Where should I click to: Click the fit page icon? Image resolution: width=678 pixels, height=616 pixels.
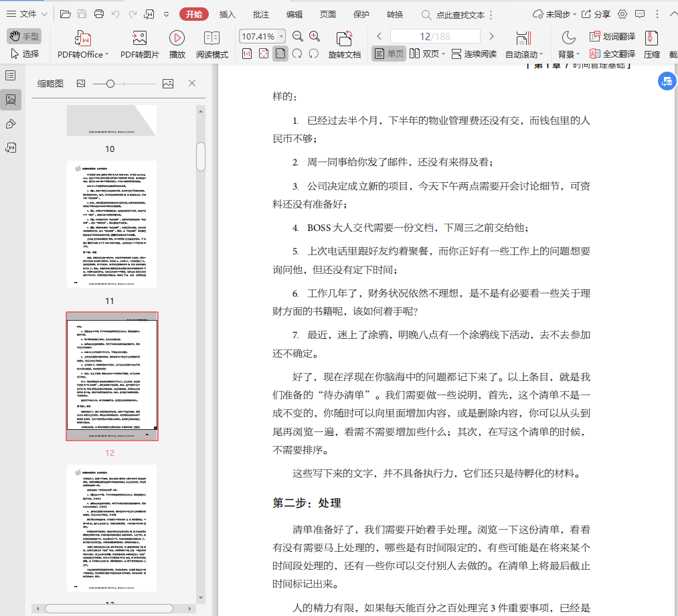(264, 54)
